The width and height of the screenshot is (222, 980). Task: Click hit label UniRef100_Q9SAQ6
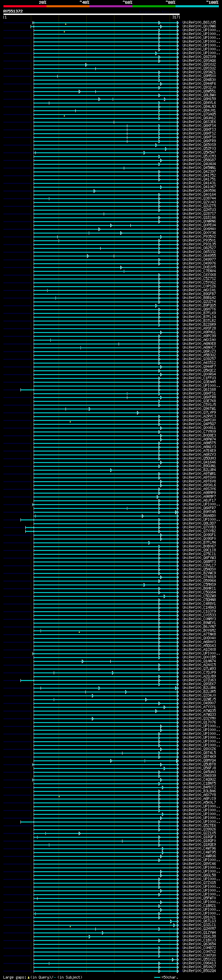[x=199, y=60]
